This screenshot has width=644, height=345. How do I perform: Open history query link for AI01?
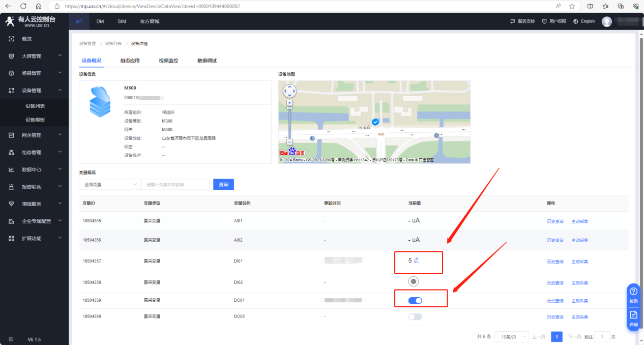tap(555, 221)
